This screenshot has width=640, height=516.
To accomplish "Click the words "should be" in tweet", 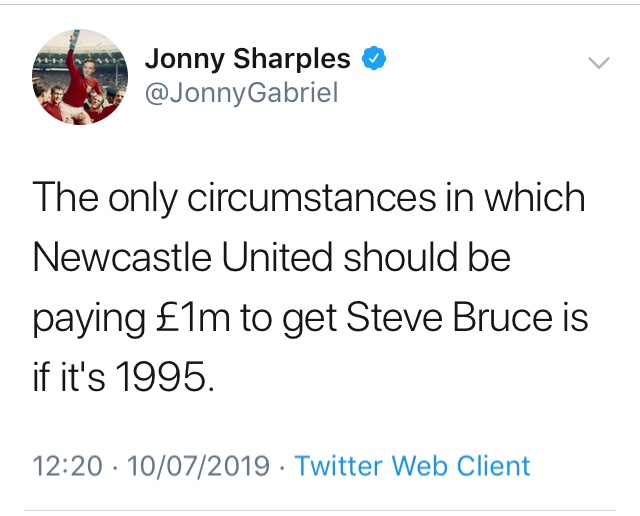I will [427, 258].
